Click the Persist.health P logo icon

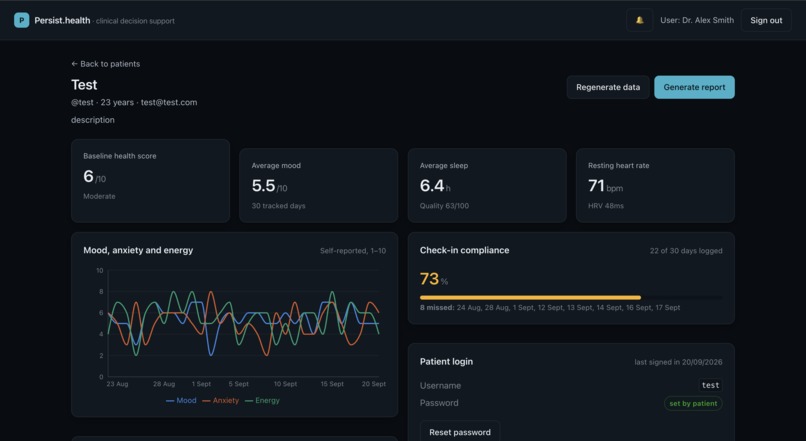[22, 21]
